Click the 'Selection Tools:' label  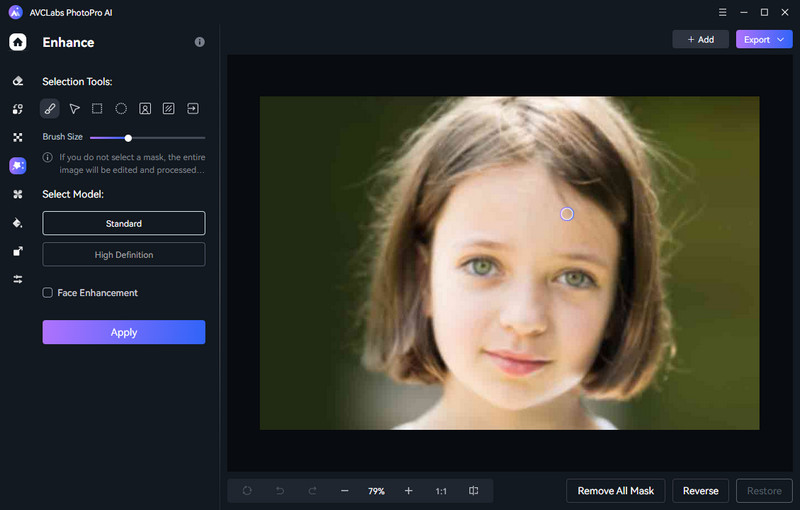[77, 82]
